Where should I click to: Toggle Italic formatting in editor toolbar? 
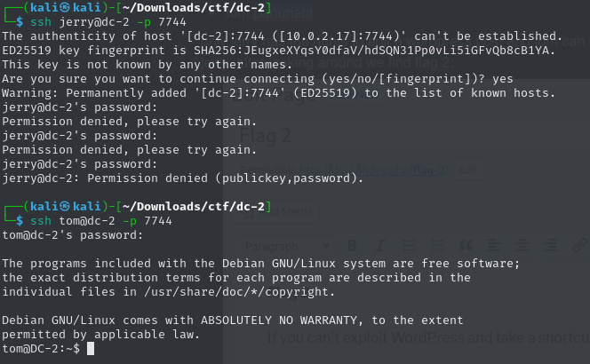click(x=380, y=246)
